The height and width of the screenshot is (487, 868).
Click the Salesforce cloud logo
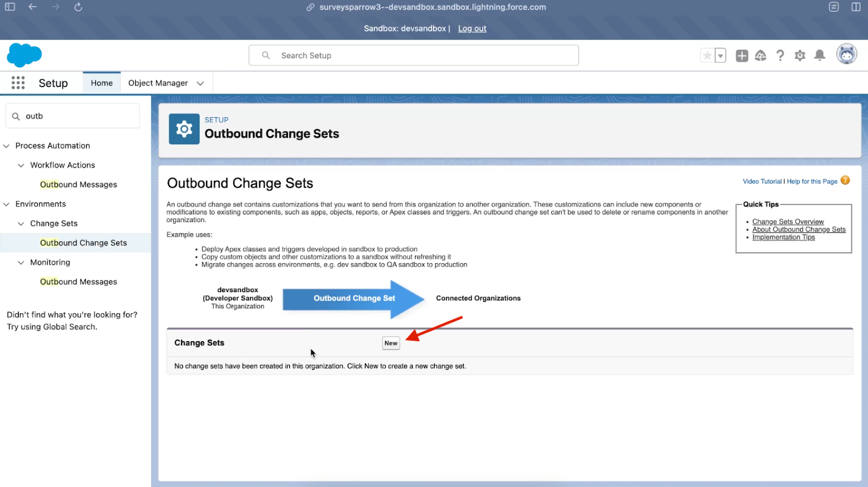click(24, 55)
